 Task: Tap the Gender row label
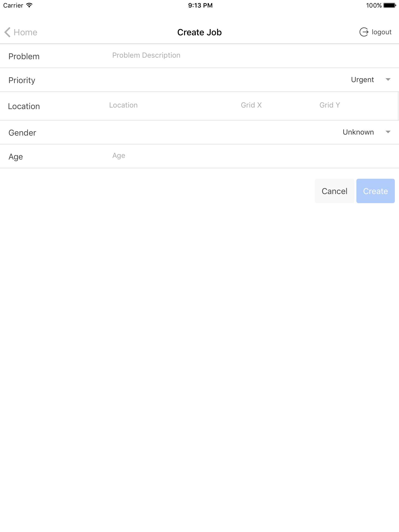pyautogui.click(x=22, y=133)
